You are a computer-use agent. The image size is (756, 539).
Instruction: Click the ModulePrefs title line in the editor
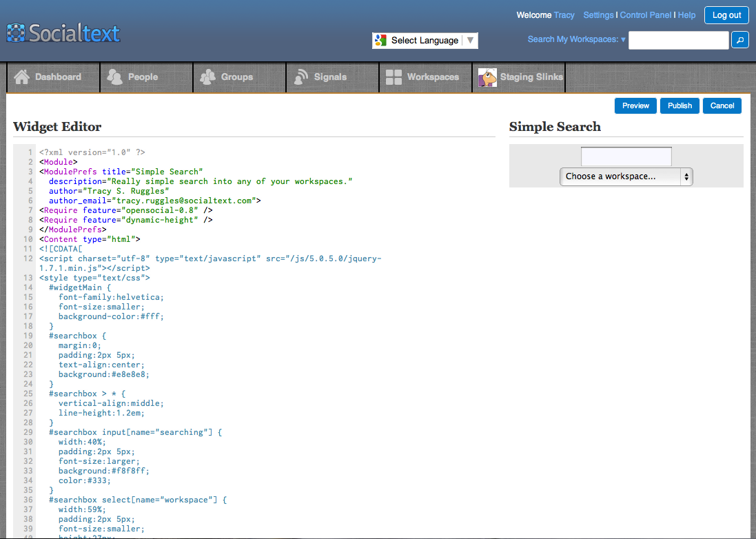pos(121,172)
